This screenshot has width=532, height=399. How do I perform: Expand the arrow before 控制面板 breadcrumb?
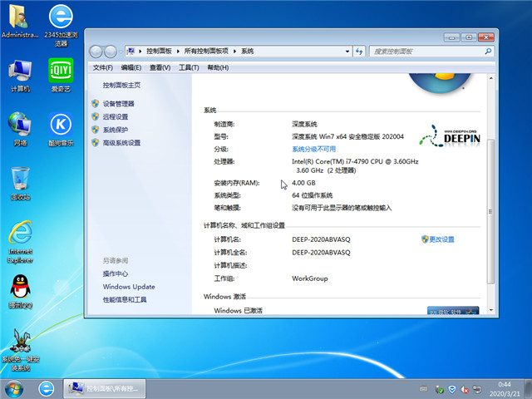(140, 52)
